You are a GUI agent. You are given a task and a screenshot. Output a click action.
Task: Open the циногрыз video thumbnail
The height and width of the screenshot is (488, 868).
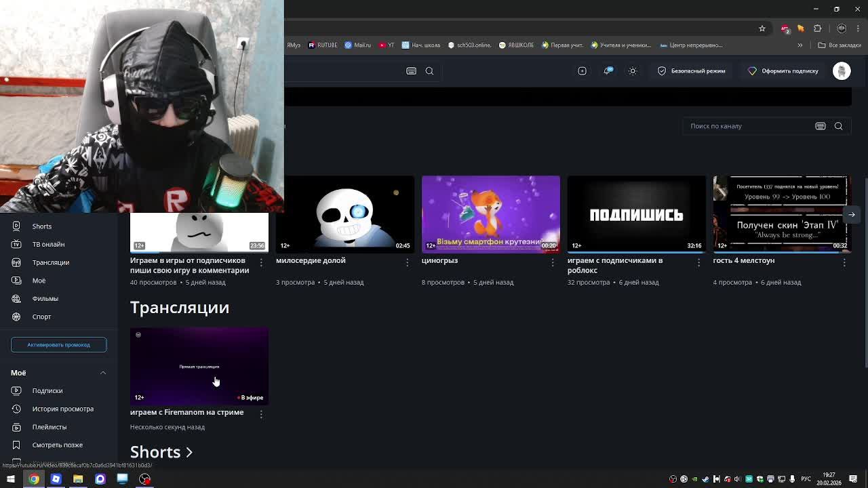[491, 214]
